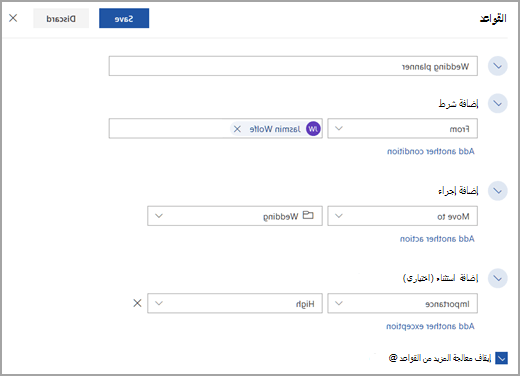Click the Save button
Viewport: 520px width, 376px height.
pyautogui.click(x=124, y=18)
